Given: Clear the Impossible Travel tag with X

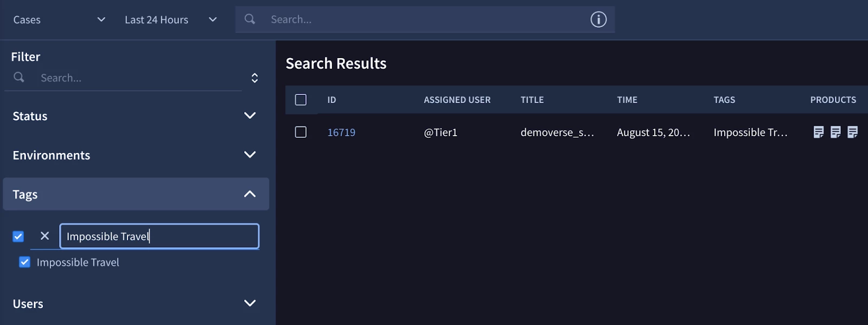Looking at the screenshot, I should pyautogui.click(x=44, y=235).
